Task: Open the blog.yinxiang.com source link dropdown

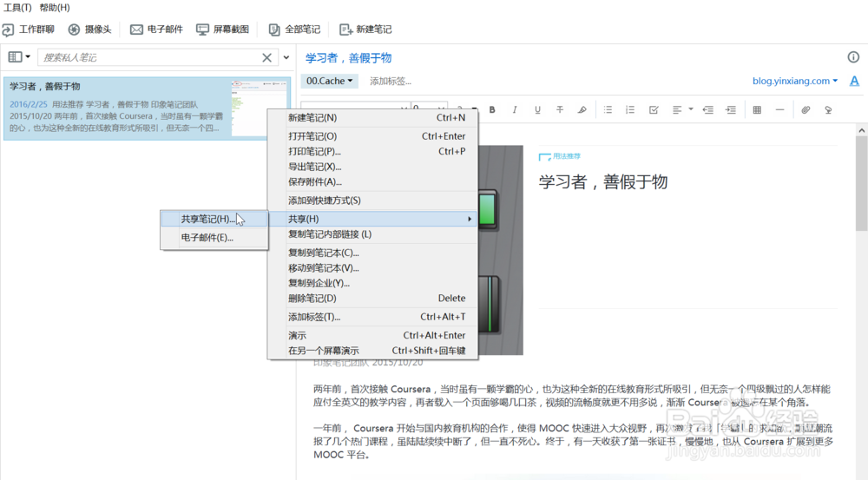Action: click(794, 81)
